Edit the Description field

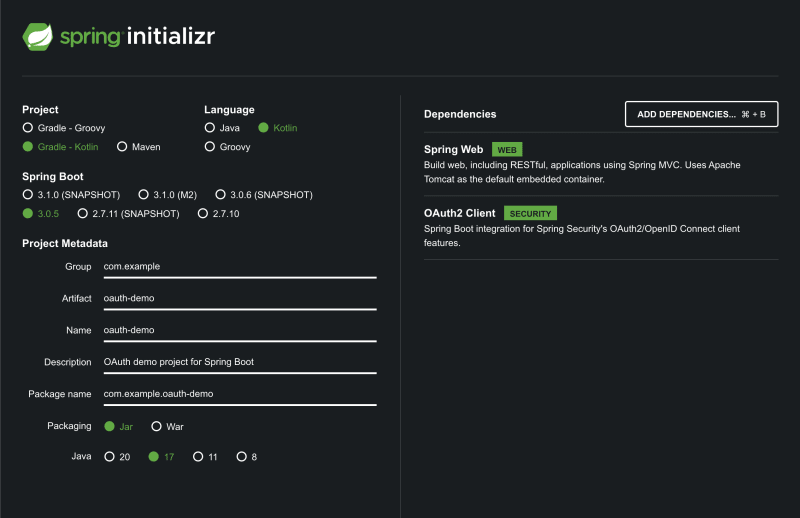[240, 363]
